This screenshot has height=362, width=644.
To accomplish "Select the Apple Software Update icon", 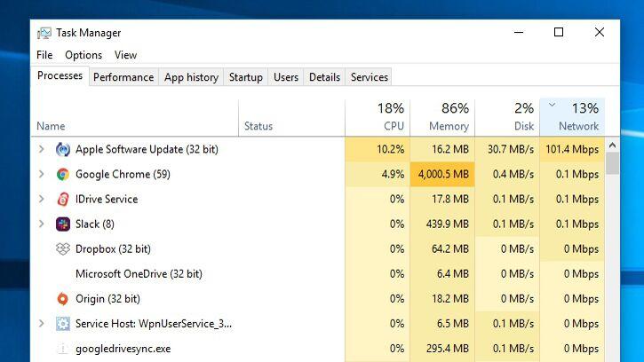I will [x=63, y=149].
